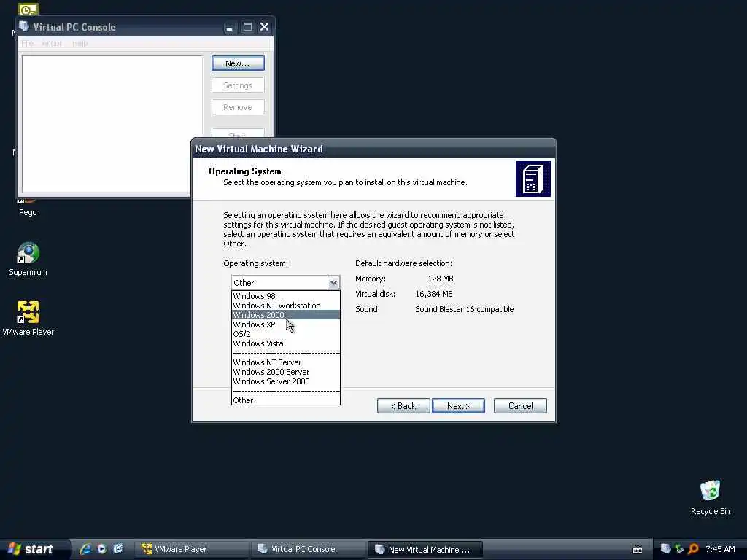The height and width of the screenshot is (560, 747).
Task: Click the third Quick Launch globe icon
Action: pos(117,549)
